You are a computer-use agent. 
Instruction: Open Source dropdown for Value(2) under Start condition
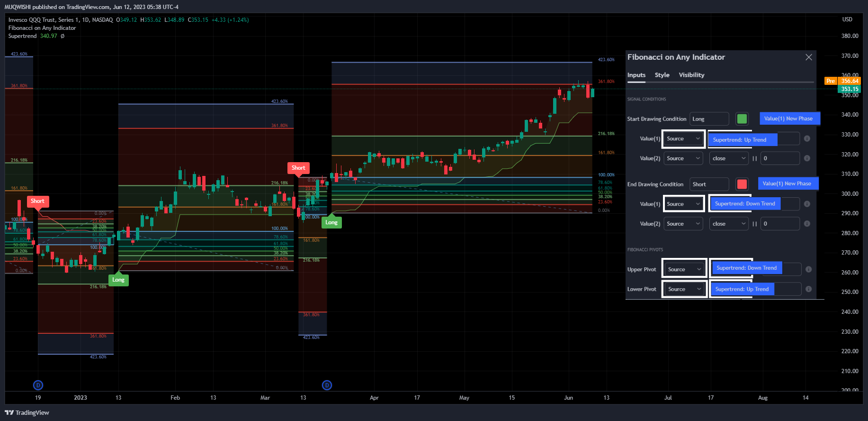pyautogui.click(x=683, y=158)
